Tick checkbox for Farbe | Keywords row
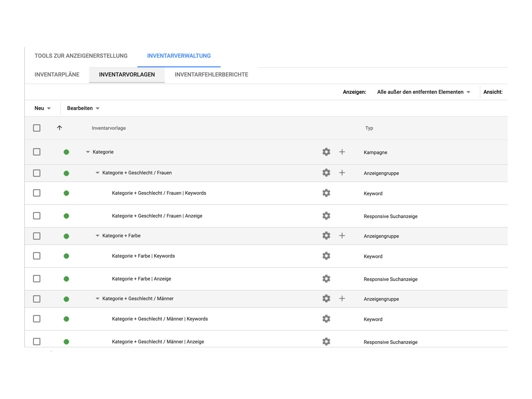This screenshot has width=532, height=399. tap(37, 256)
